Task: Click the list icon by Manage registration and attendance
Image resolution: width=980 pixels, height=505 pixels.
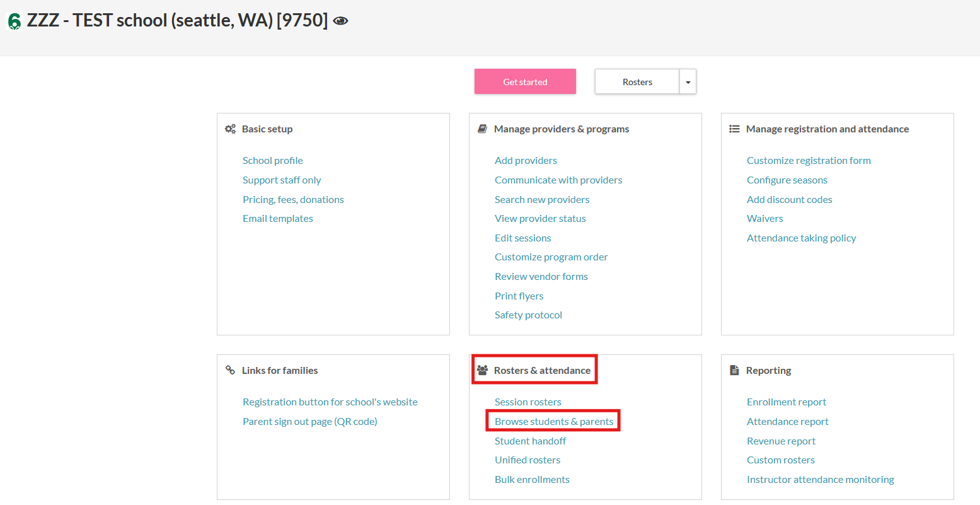Action: [x=734, y=129]
